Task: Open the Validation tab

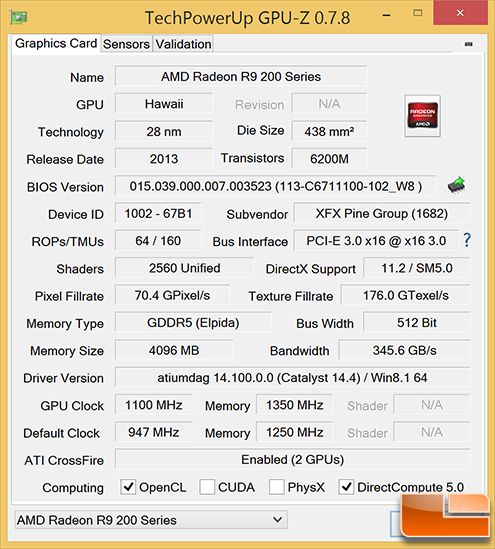Action: (183, 44)
